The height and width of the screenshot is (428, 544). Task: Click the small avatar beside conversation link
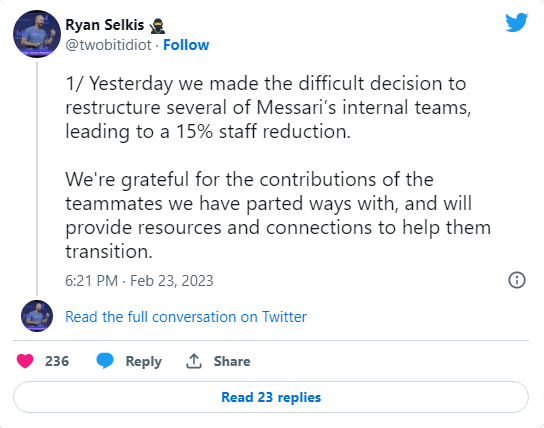[37, 316]
